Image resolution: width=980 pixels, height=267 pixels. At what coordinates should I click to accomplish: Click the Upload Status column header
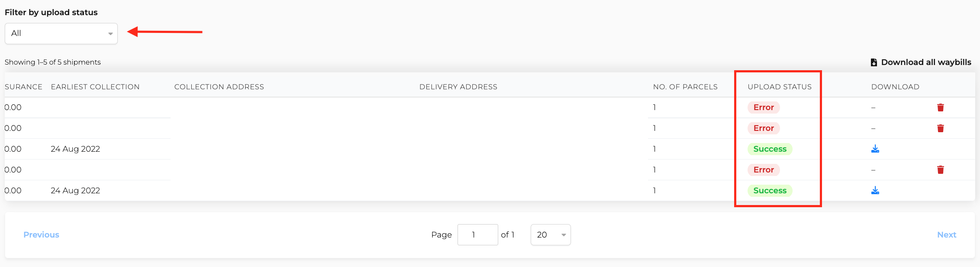click(x=779, y=87)
